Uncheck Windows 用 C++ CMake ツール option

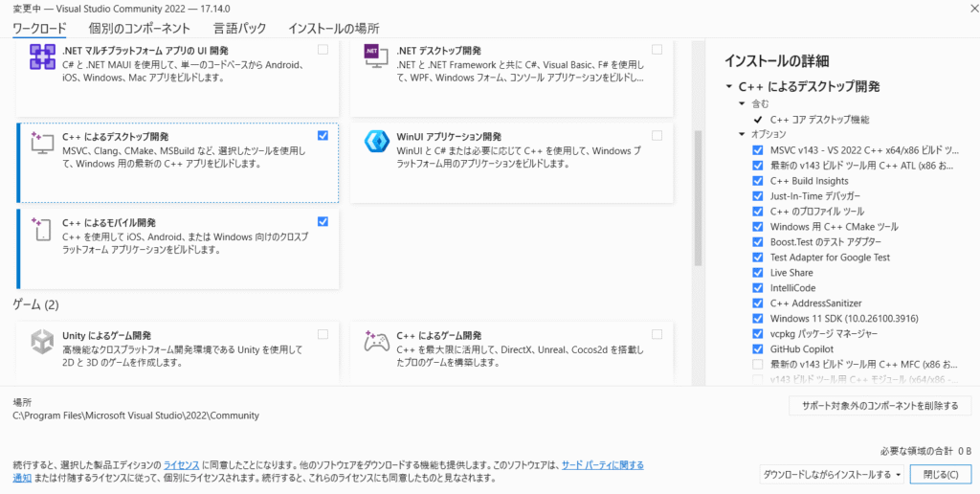pyautogui.click(x=758, y=227)
